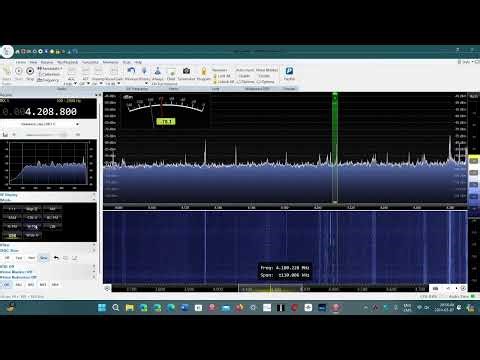Open the Receive ribbon tab

pos(47,62)
